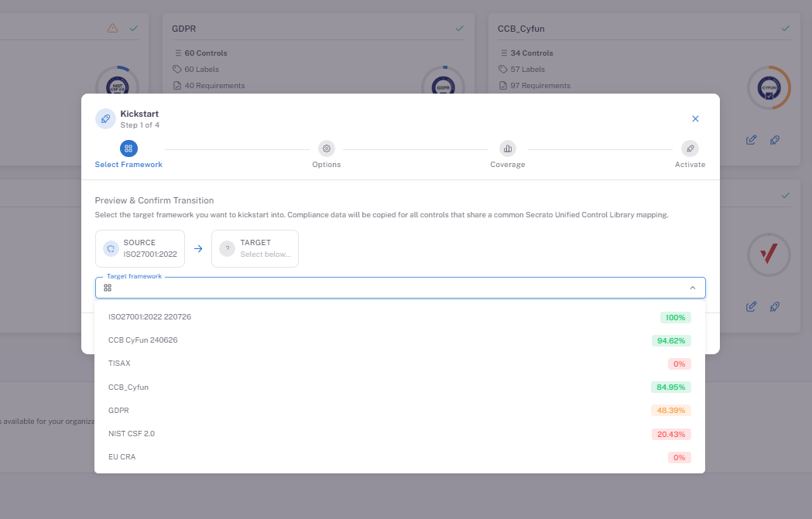Click the Kickstart rocket header icon
Screen dimensions: 812x519
click(x=105, y=119)
